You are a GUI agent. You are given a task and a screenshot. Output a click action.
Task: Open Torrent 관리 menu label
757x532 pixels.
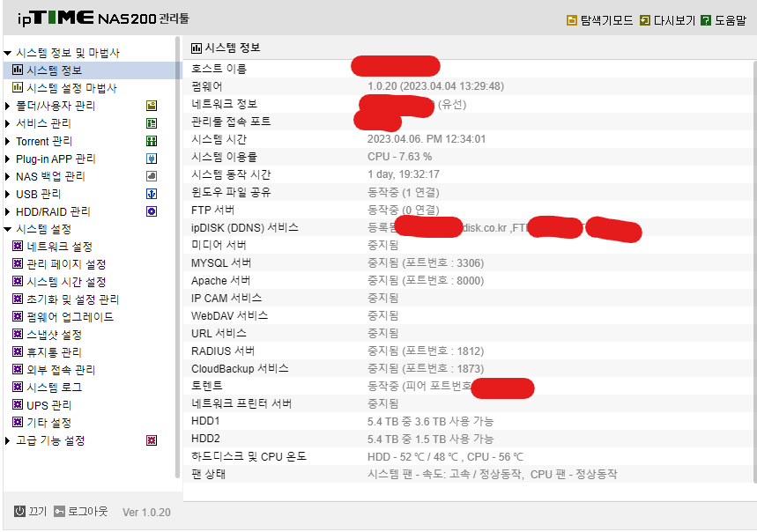point(44,141)
